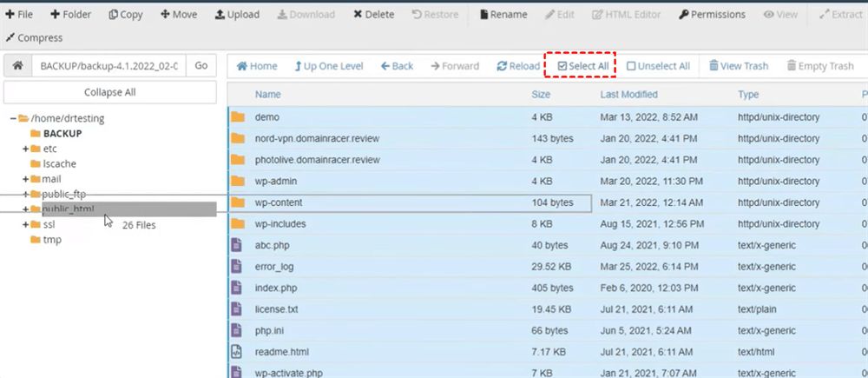Click the license.txt file icon
Screen dimensions: 868x378
(236, 309)
